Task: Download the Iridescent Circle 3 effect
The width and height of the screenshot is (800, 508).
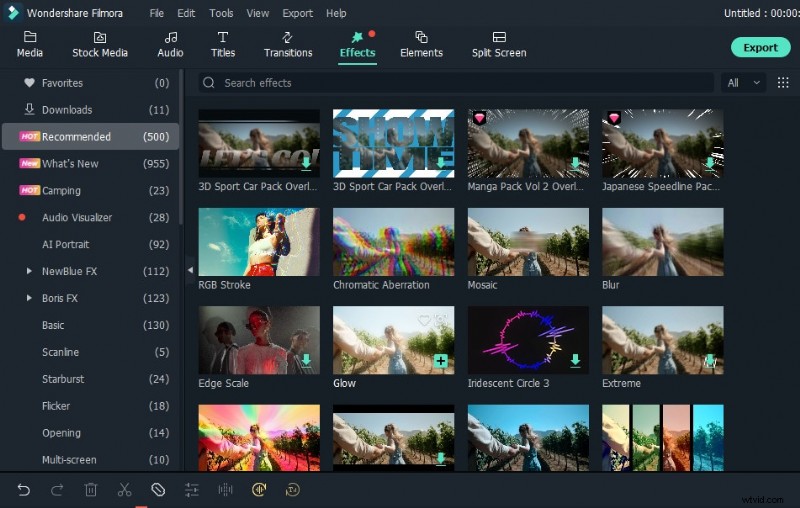Action: pos(576,361)
